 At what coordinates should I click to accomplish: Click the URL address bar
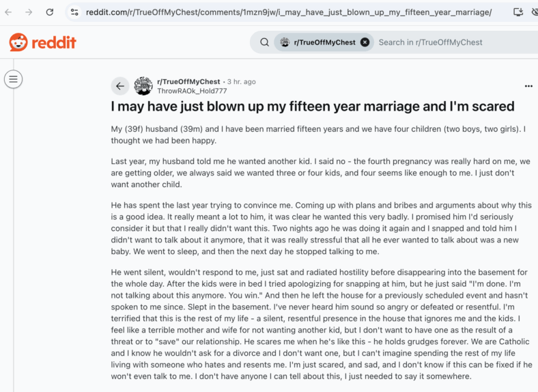289,12
